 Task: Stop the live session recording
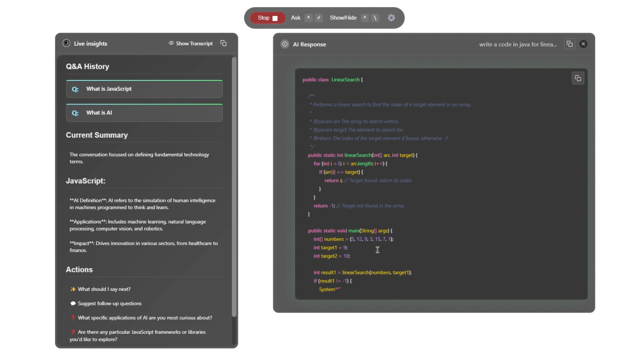pos(267,18)
